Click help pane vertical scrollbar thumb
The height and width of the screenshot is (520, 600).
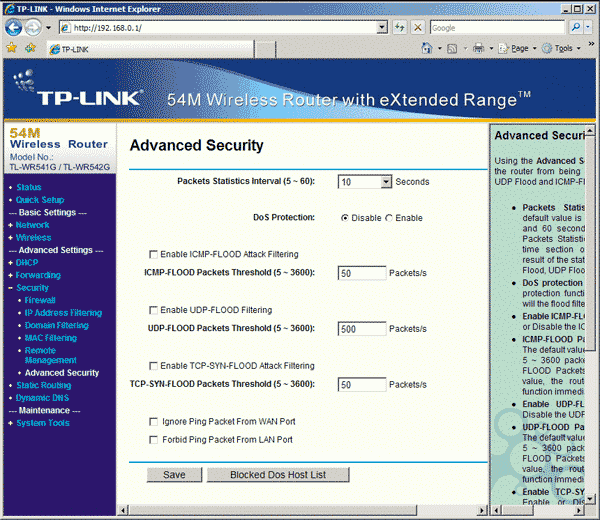point(590,243)
